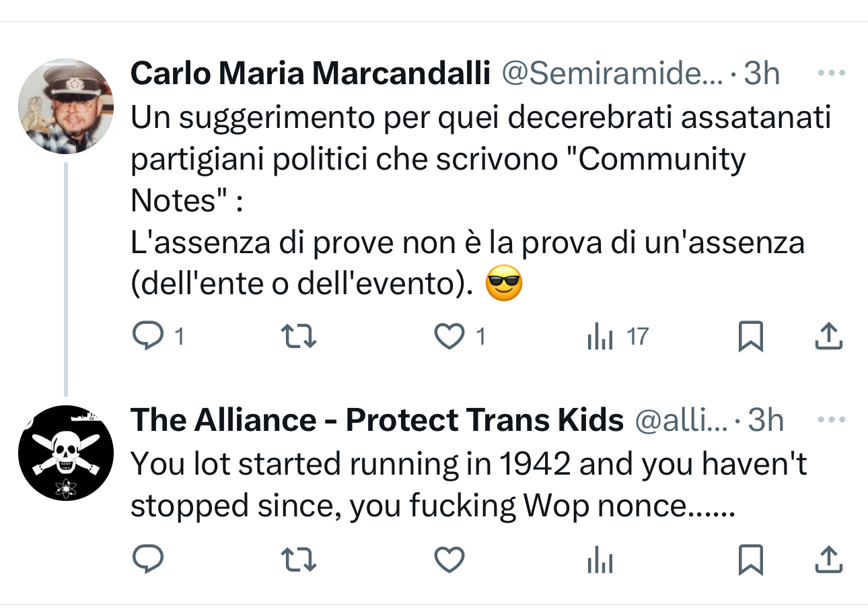Open Carlo's tweet 3h timestamp
868x614 pixels.
(762, 73)
